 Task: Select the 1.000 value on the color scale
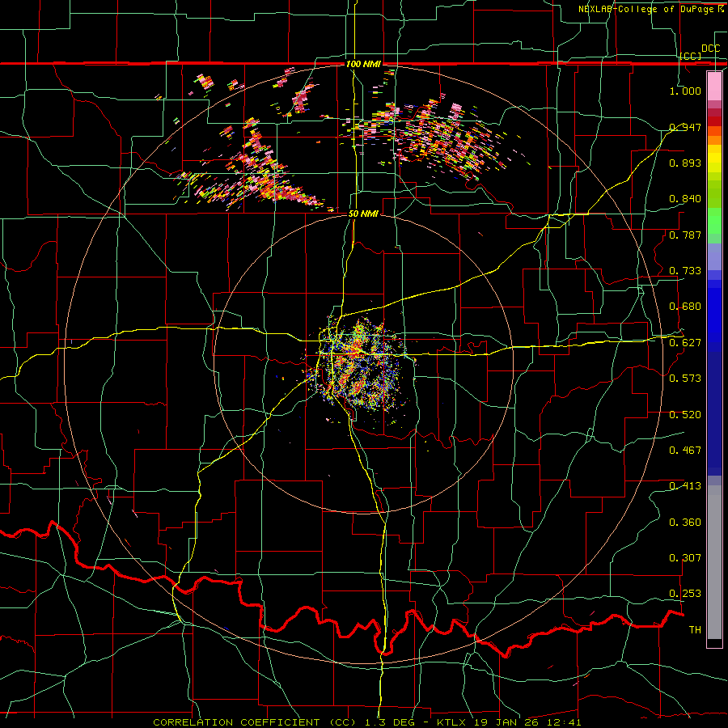685,91
